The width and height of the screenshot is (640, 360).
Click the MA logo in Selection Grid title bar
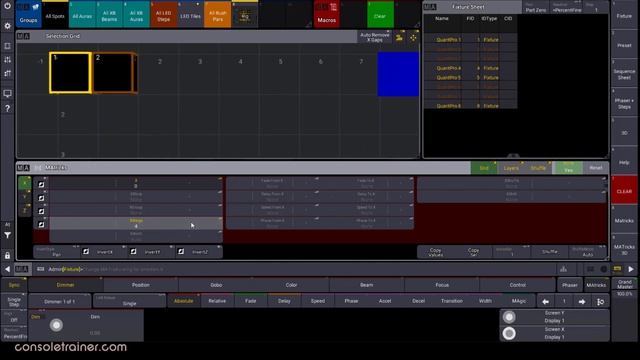[x=23, y=36]
